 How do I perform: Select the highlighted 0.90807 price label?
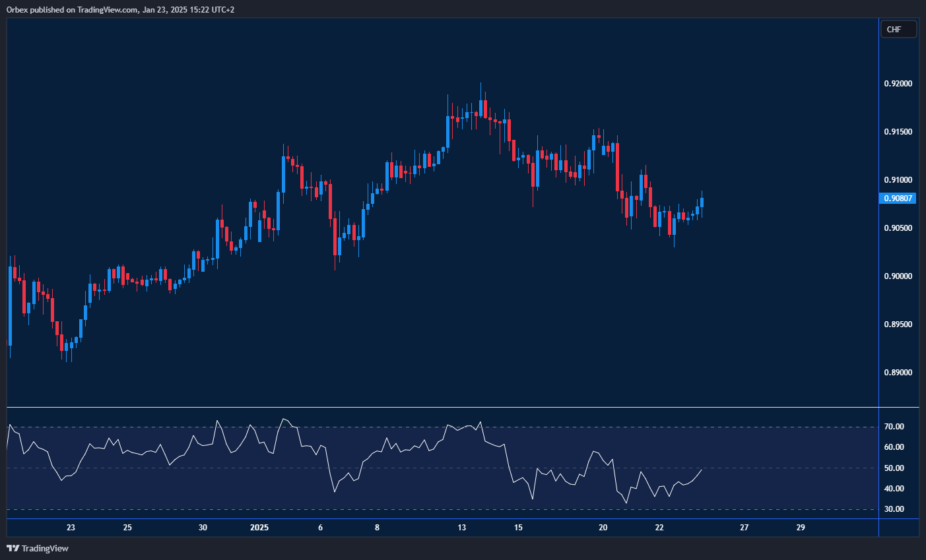tap(898, 198)
